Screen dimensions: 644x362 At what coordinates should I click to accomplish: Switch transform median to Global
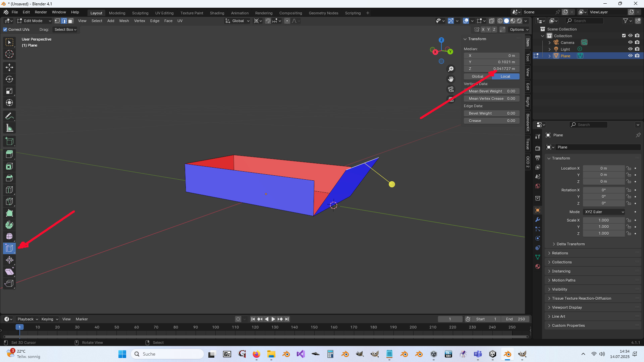(x=478, y=76)
